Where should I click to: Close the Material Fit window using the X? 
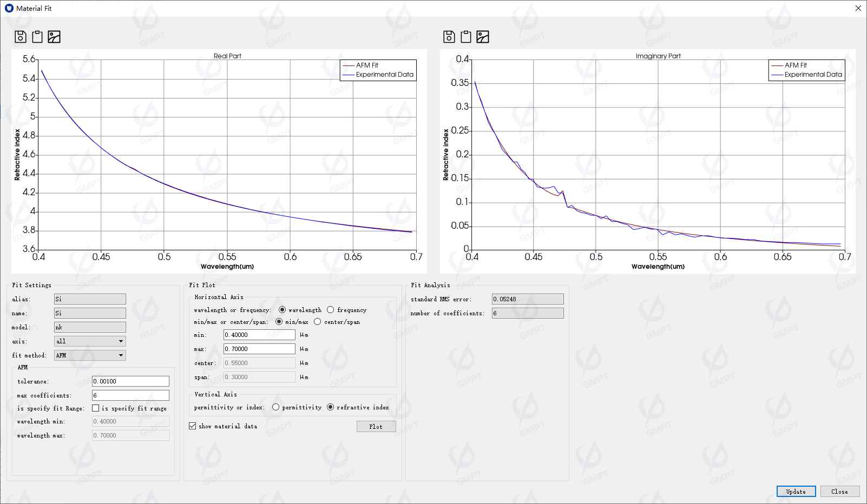[858, 8]
